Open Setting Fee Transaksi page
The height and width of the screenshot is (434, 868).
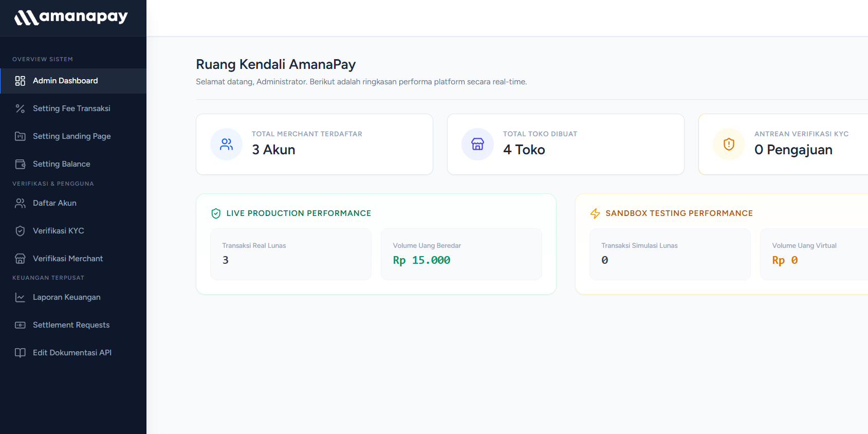(x=73, y=109)
